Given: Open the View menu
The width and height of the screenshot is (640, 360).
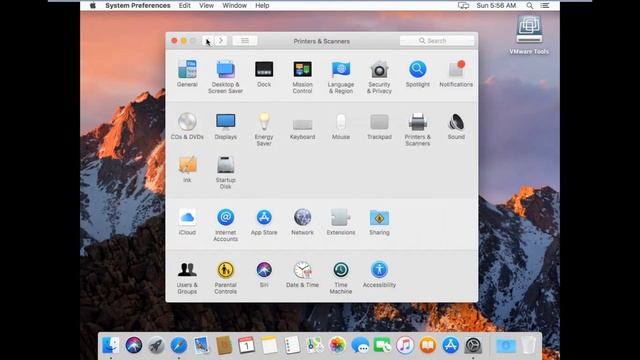Looking at the screenshot, I should click(206, 5).
